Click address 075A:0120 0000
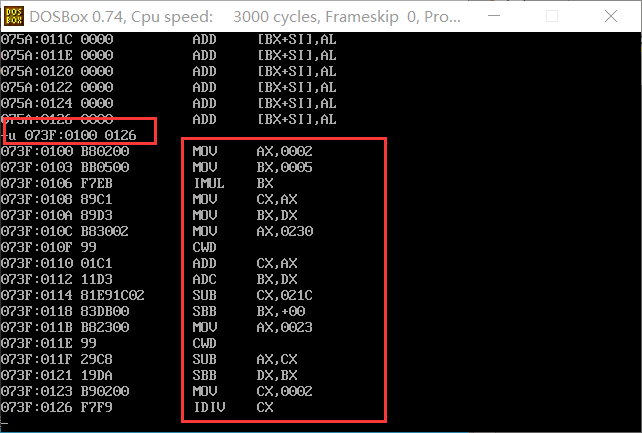Image resolution: width=642 pixels, height=433 pixels. (57, 71)
